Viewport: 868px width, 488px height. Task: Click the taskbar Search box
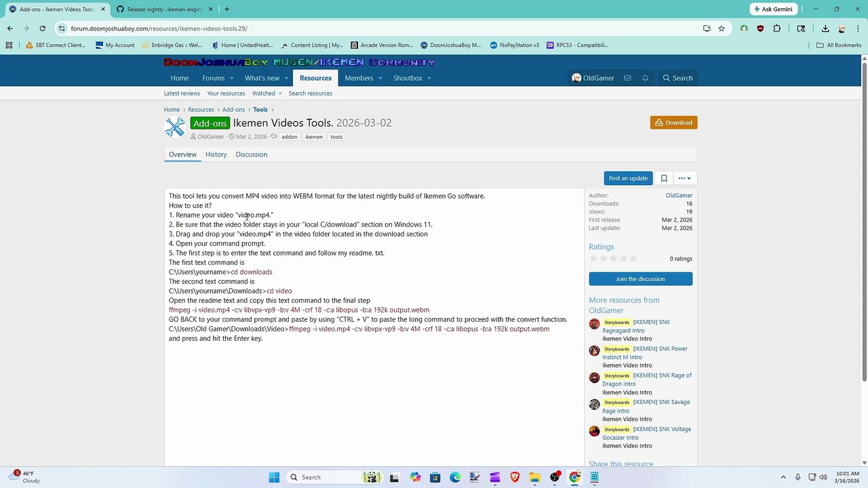tap(336, 477)
